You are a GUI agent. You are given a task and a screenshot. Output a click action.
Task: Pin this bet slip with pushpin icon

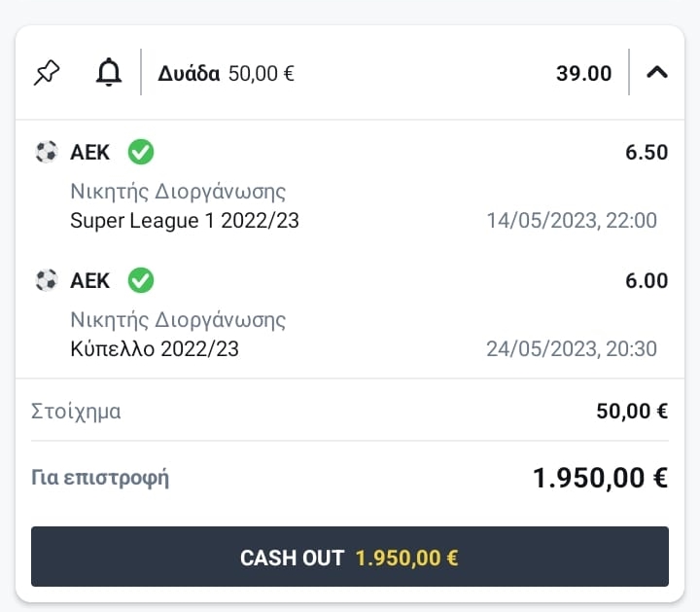point(47,72)
